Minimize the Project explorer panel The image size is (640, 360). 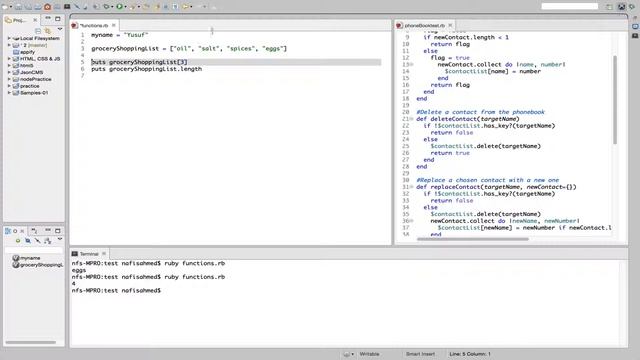tap(48, 19)
